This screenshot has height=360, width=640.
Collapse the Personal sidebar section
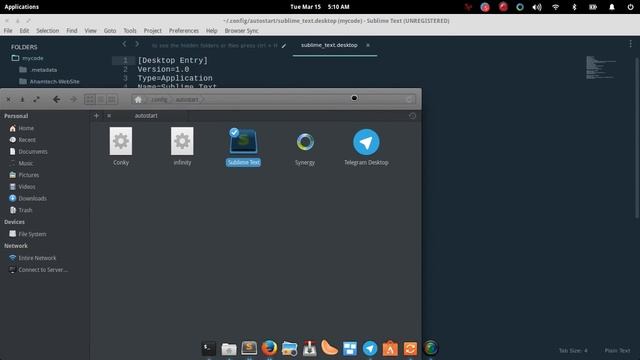click(x=16, y=116)
